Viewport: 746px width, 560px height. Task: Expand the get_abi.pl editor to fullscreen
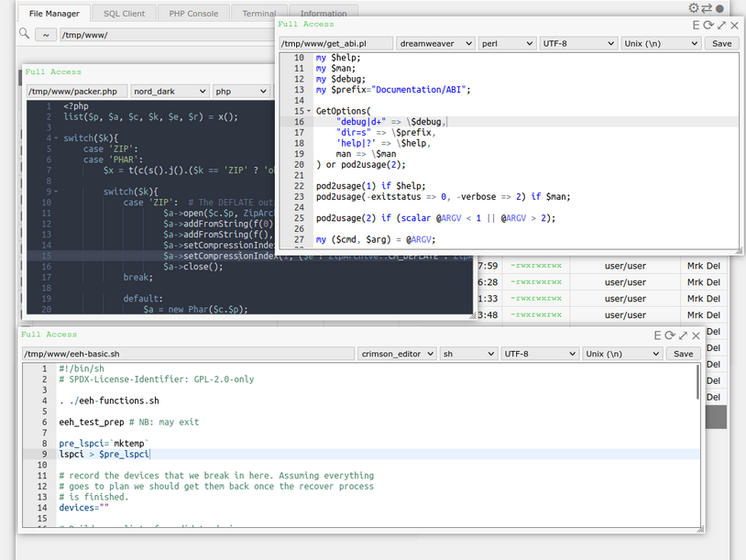point(721,26)
